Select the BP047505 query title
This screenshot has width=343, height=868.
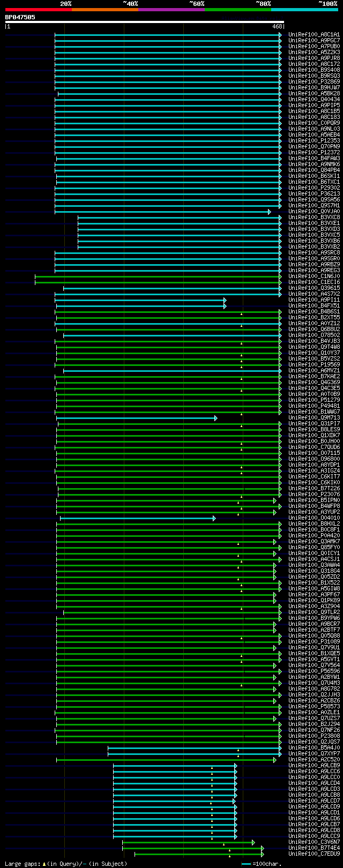coord(20,17)
